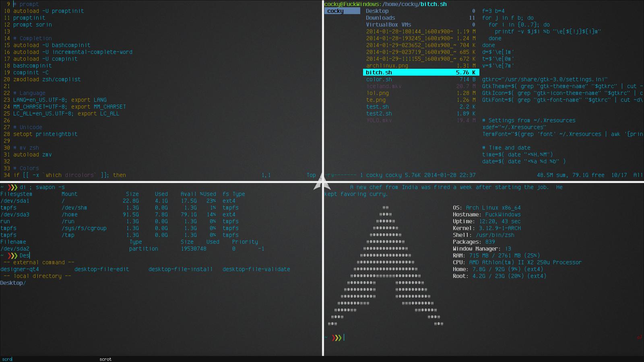This screenshot has height=362, width=644.
Task: Click the 'Top' scroll indicator in vim
Action: tap(312, 175)
